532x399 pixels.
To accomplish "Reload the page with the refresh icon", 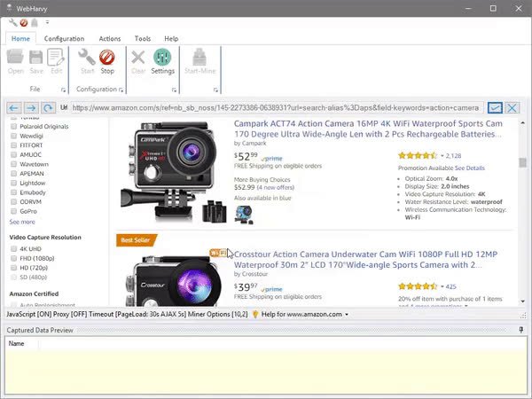I will click(48, 108).
